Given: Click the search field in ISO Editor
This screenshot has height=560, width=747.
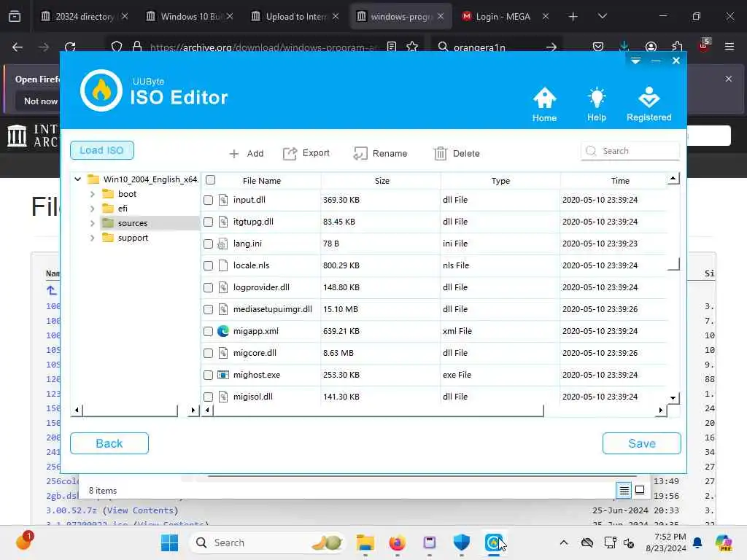Looking at the screenshot, I should pyautogui.click(x=630, y=151).
